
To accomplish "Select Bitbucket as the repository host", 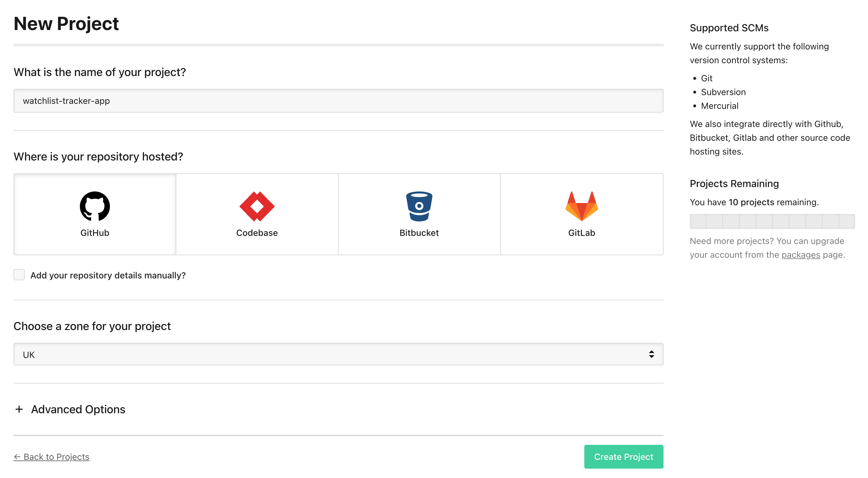I will coord(419,214).
